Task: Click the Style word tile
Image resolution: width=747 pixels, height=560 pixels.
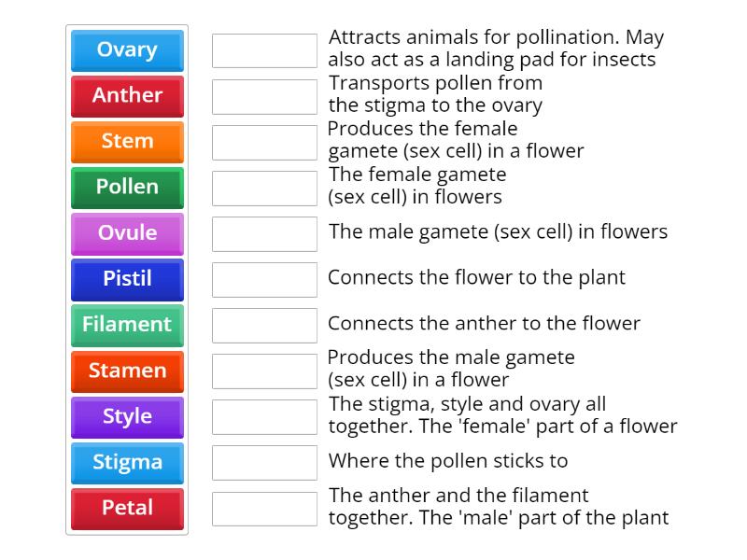Action: click(127, 417)
